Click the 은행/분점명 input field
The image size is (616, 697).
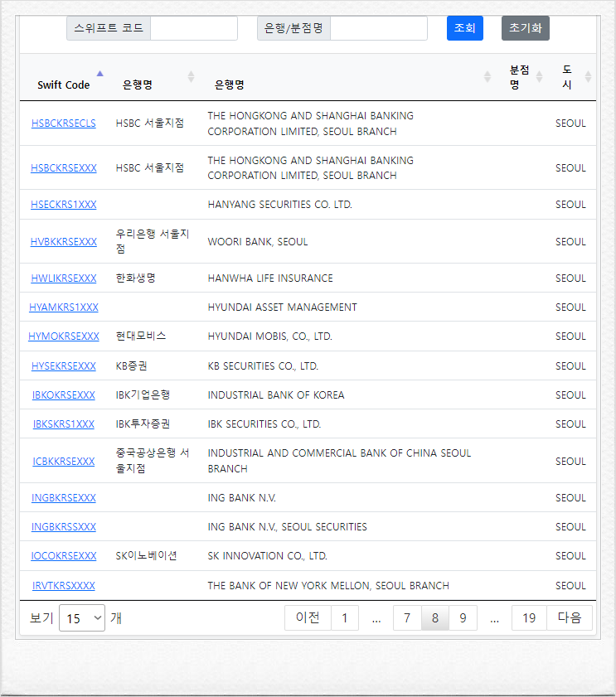pos(379,28)
